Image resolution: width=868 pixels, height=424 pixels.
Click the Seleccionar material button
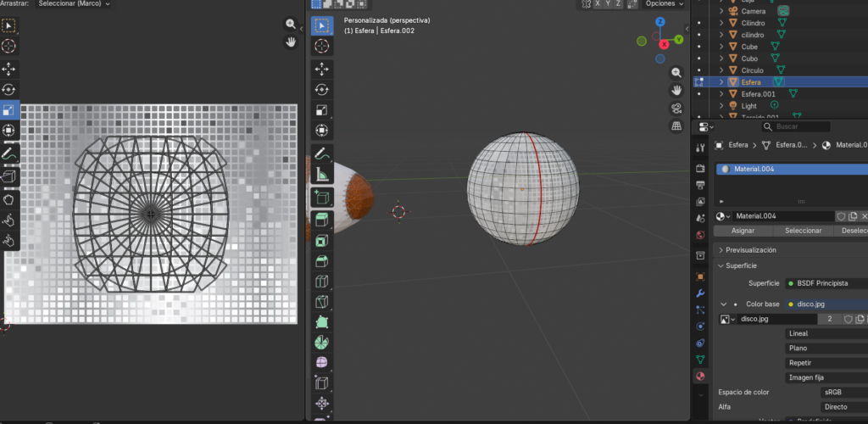pos(803,231)
